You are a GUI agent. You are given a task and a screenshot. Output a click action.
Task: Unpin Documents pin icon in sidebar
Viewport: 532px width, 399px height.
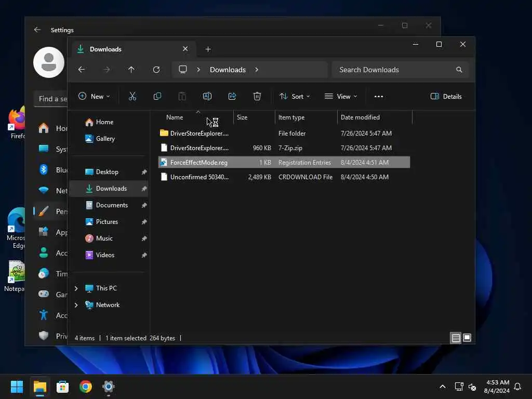point(144,205)
